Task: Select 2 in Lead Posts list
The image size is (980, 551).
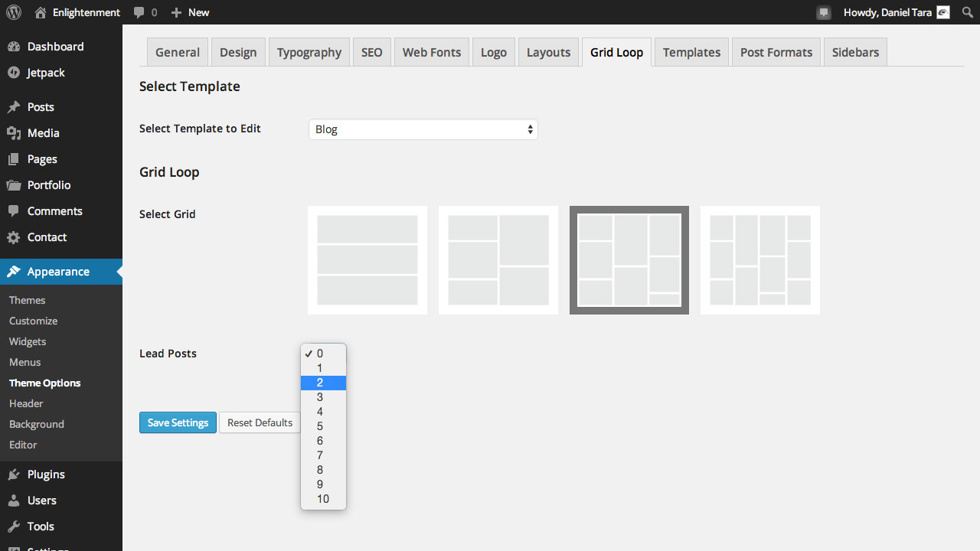Action: 320,383
